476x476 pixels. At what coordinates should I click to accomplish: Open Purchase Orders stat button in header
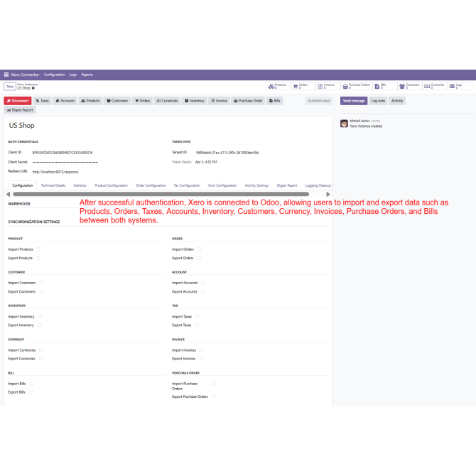click(356, 86)
